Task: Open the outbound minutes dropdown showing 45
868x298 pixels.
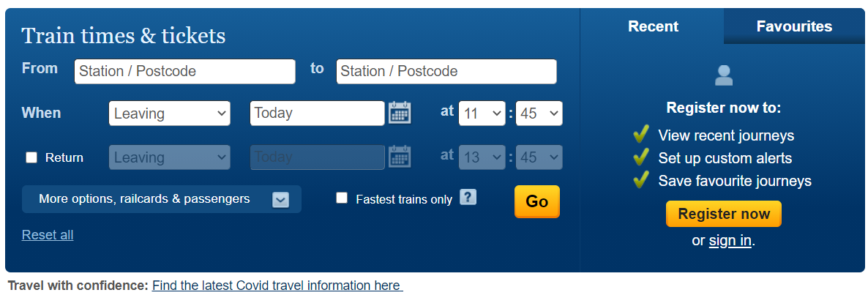Action: 539,113
